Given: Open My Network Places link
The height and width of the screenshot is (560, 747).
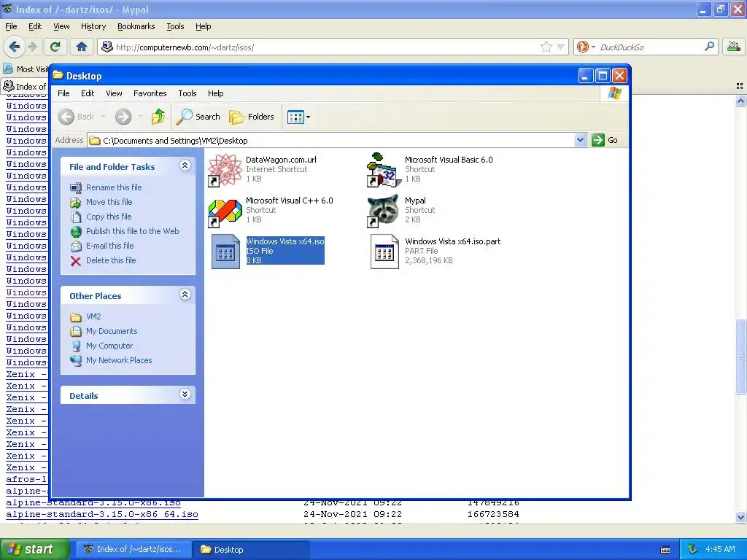Looking at the screenshot, I should point(119,360).
